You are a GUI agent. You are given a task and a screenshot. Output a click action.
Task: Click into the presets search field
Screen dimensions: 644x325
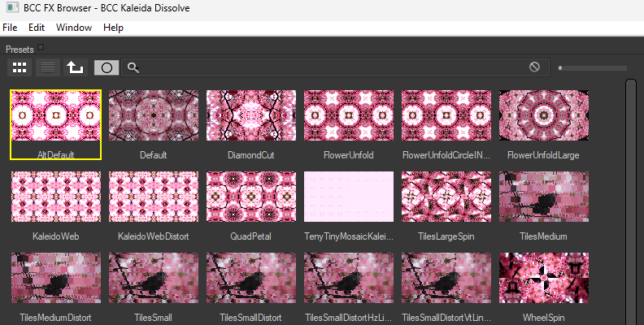[x=335, y=67]
